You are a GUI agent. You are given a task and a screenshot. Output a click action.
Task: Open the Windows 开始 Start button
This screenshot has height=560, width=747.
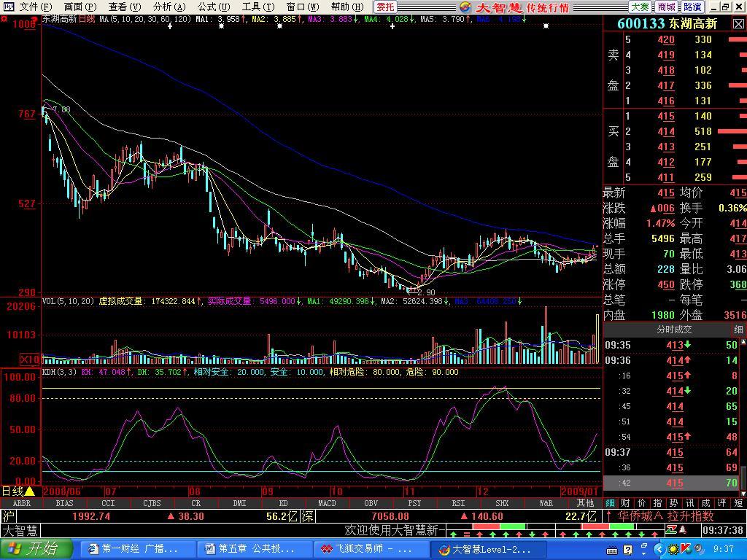[x=36, y=549]
